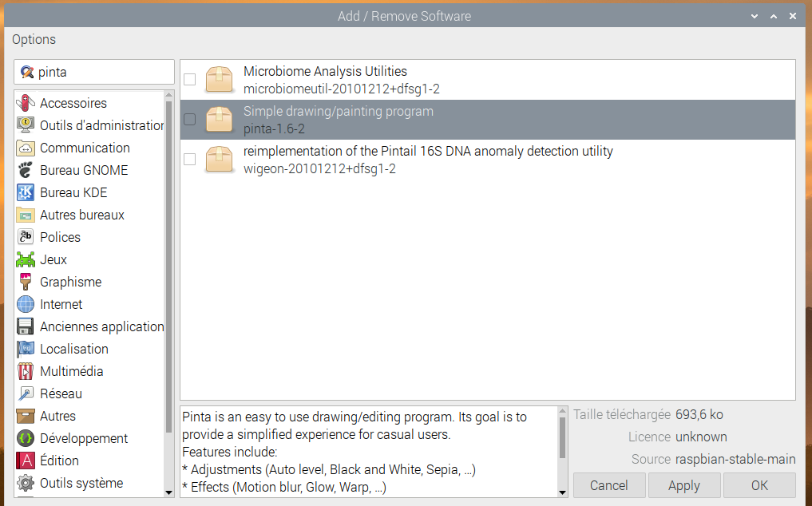Select the Outils d'administration category icon
The height and width of the screenshot is (506, 812).
point(26,125)
